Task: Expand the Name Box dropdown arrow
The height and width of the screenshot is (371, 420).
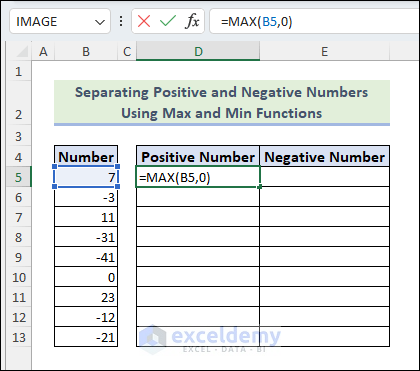Action: tap(100, 22)
